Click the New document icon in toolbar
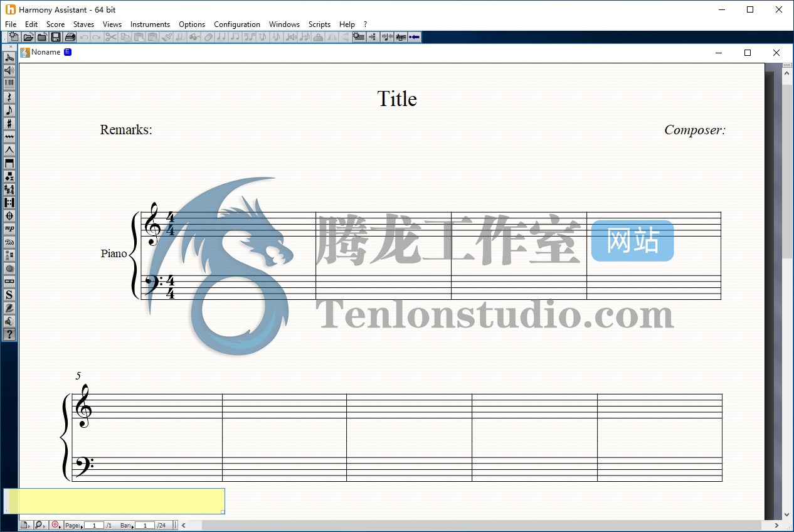Image resolution: width=794 pixels, height=532 pixels. 13,37
